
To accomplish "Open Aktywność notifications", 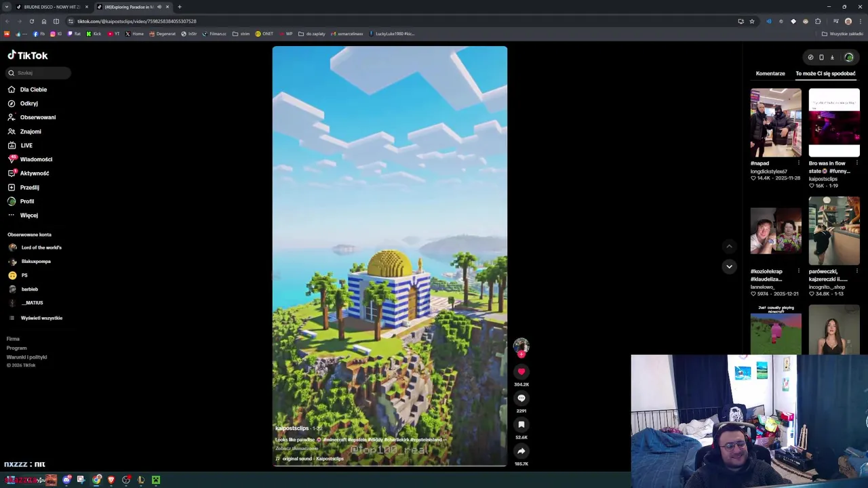I will (x=28, y=174).
